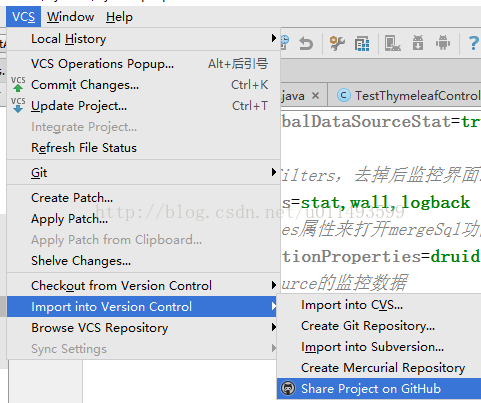The height and width of the screenshot is (403, 481).
Task: Choose Import into Subversion option
Action: pyautogui.click(x=379, y=347)
